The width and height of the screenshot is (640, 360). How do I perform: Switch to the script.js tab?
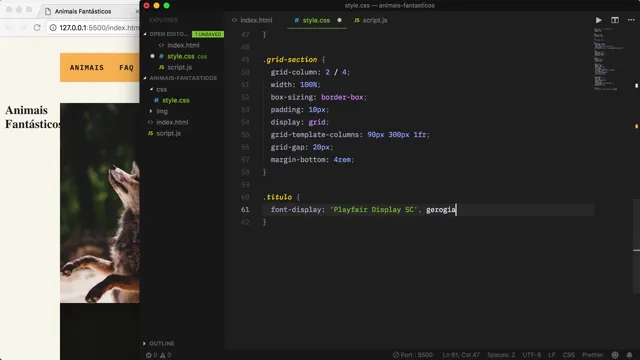click(371, 20)
